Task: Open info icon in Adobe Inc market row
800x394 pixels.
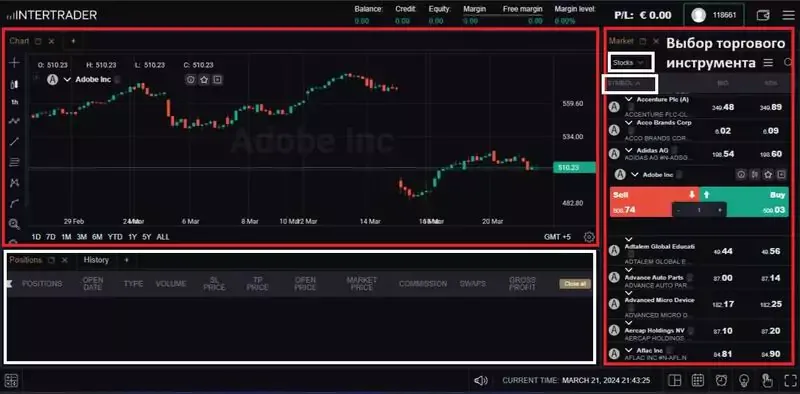Action: pyautogui.click(x=741, y=175)
